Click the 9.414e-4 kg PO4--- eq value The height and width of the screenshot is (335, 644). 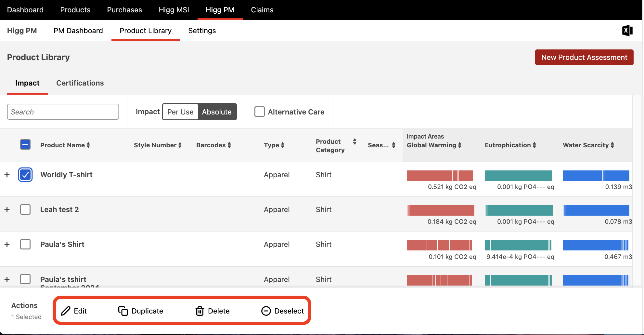pos(520,257)
